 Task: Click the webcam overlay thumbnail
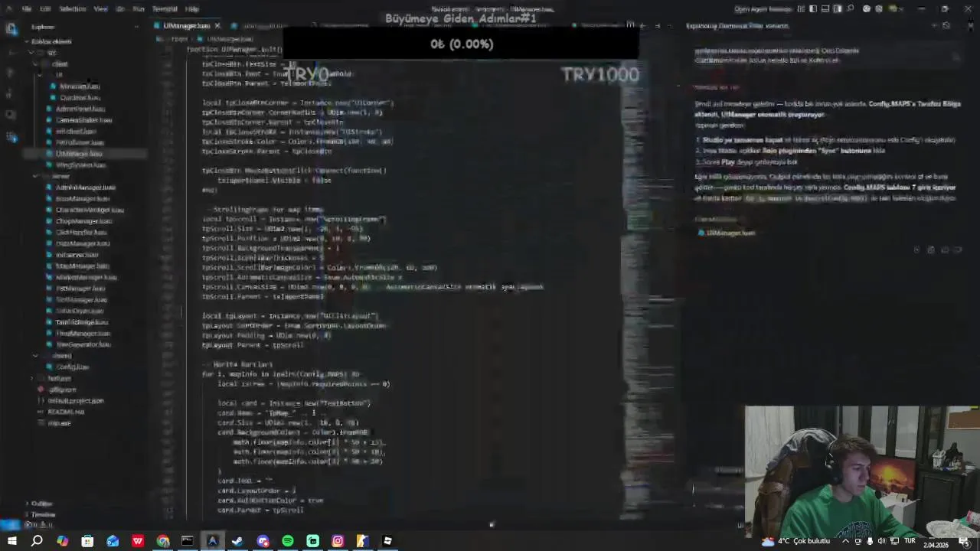coord(861,471)
